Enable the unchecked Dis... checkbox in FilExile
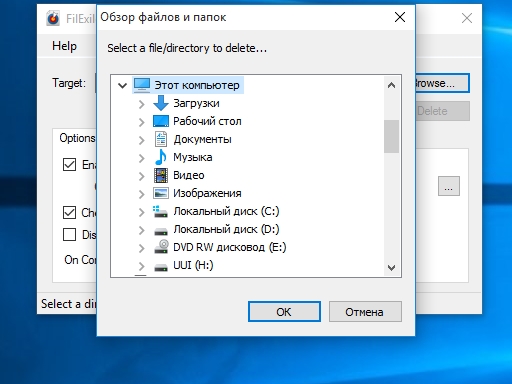 69,234
